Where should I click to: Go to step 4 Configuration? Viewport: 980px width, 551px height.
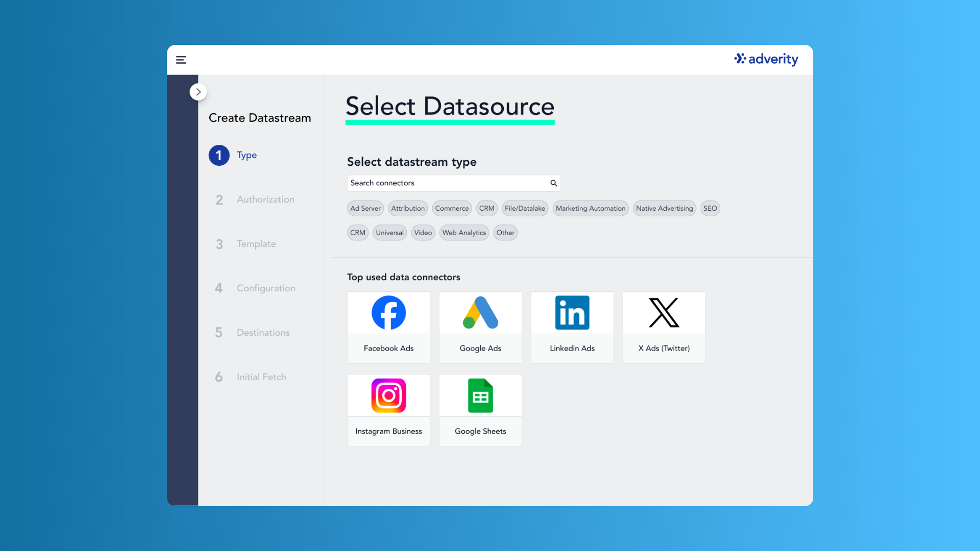(255, 288)
